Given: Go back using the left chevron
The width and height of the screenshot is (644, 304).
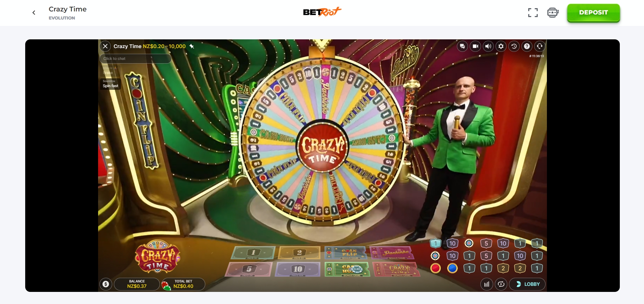Looking at the screenshot, I should pyautogui.click(x=34, y=13).
